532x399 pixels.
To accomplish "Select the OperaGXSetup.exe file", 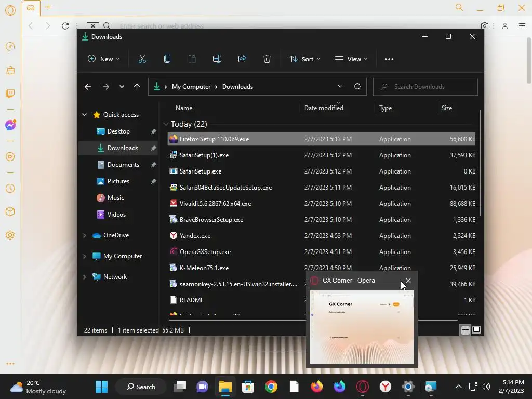I will 322,252.
